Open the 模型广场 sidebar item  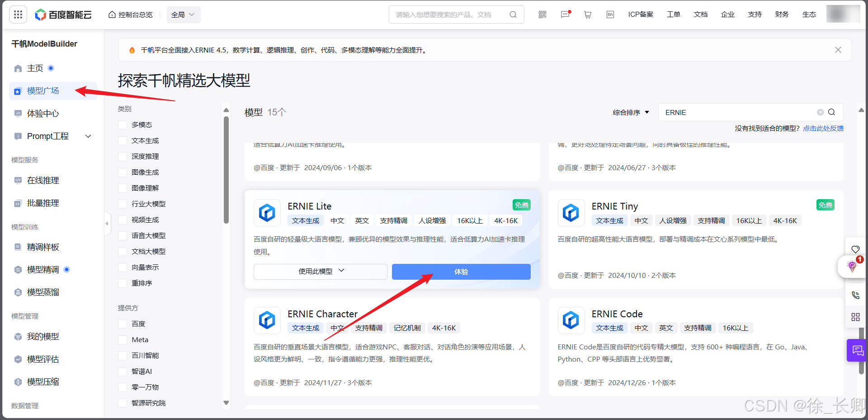point(53,91)
